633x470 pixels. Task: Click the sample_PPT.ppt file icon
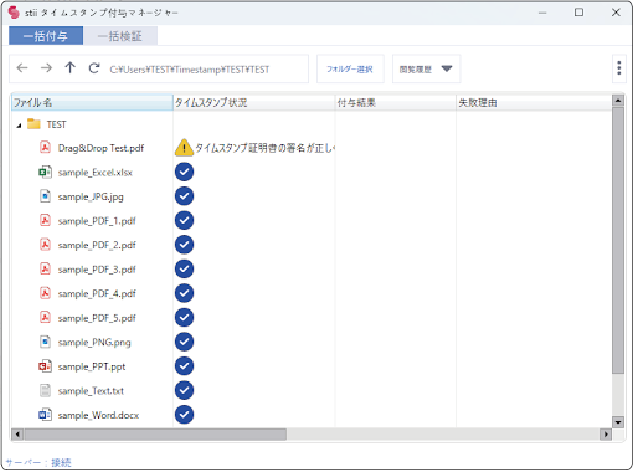[44, 366]
